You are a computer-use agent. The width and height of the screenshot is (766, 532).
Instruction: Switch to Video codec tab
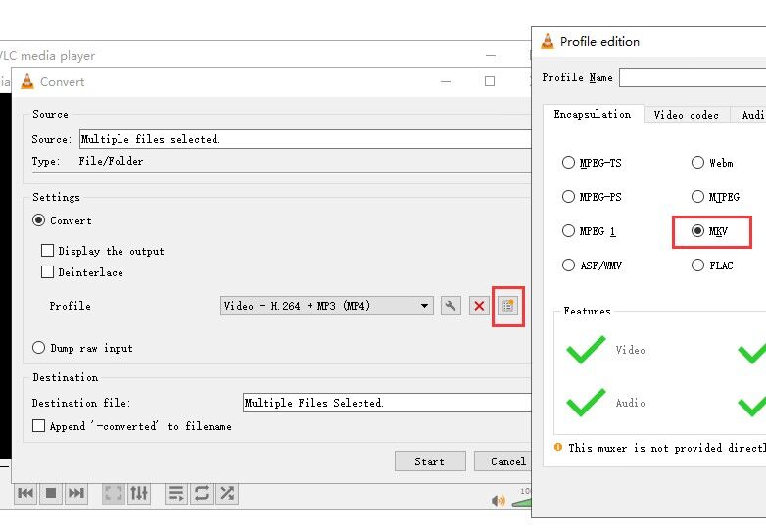point(687,116)
